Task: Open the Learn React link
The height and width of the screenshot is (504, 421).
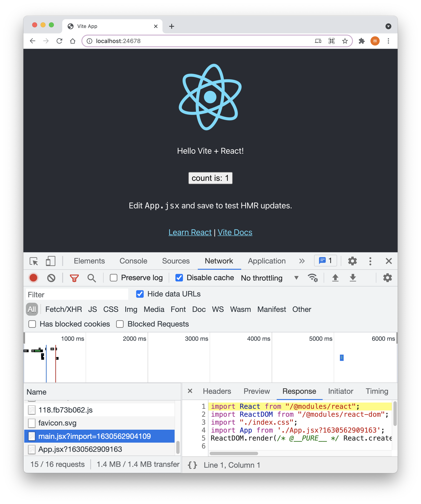Action: coord(190,232)
